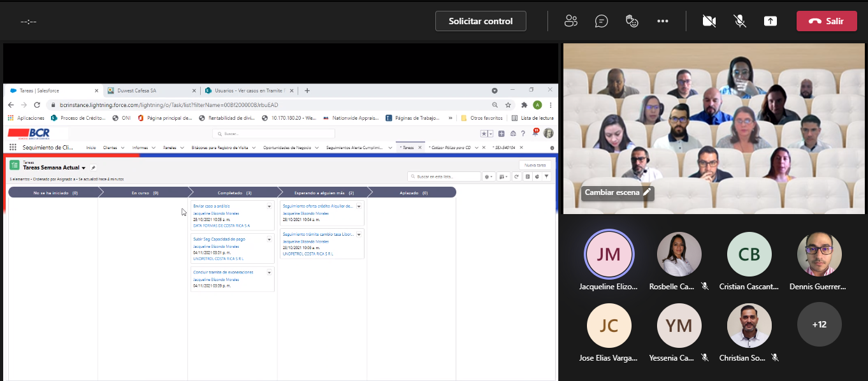
Task: Open the reactions and raise hand menu
Action: [632, 21]
